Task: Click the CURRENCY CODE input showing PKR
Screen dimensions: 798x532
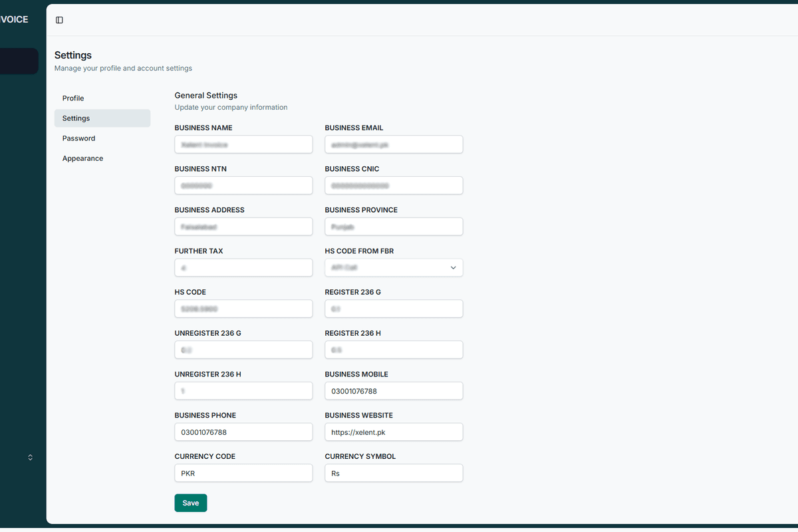Action: (243, 473)
